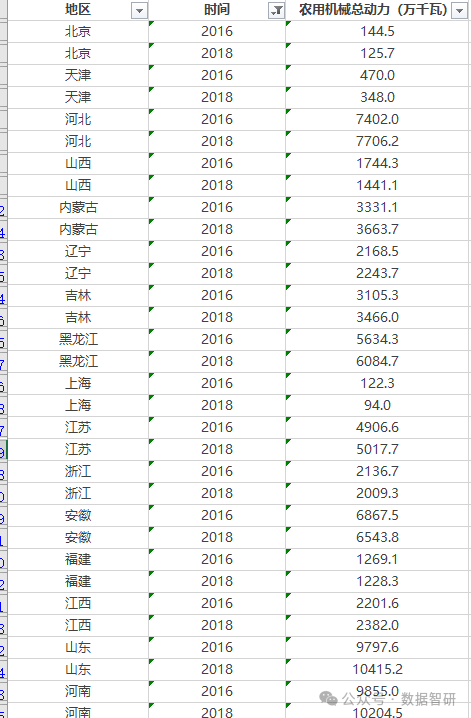Select the cell with value 3466.0

click(x=377, y=317)
